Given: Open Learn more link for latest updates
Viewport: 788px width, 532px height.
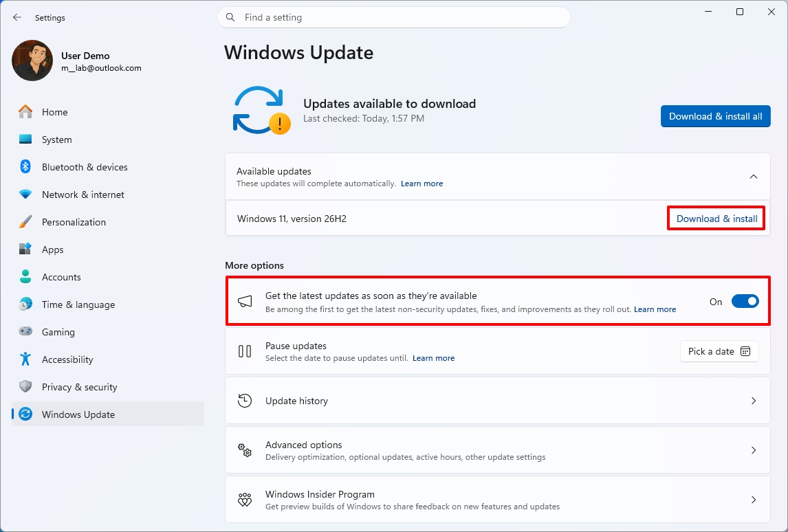Looking at the screenshot, I should tap(655, 309).
